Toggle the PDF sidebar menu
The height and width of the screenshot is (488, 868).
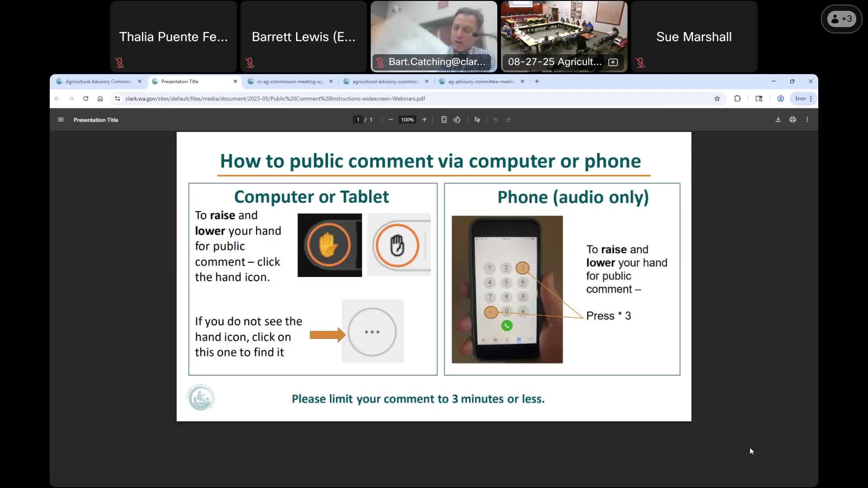coord(61,120)
